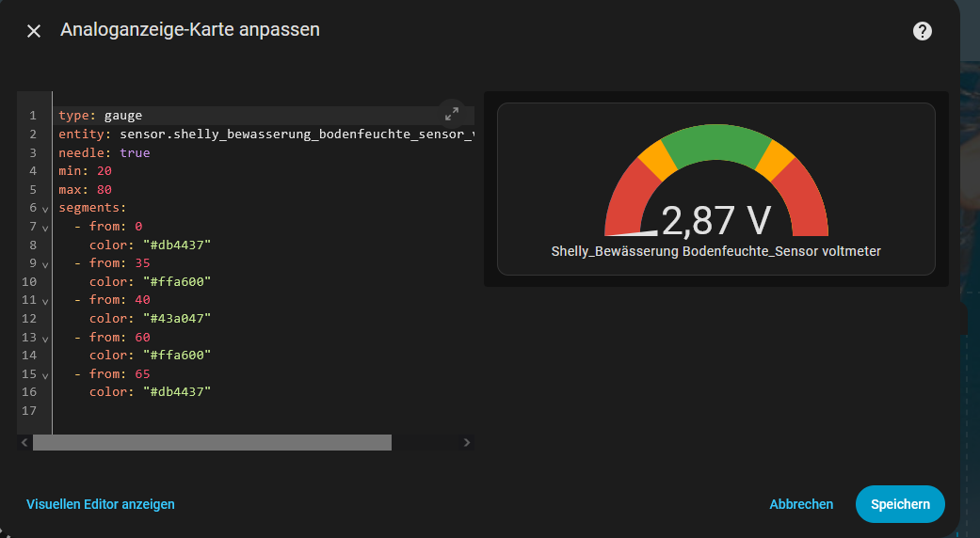
Task: Collapse the segments block fold arrow on line 6
Action: point(45,209)
